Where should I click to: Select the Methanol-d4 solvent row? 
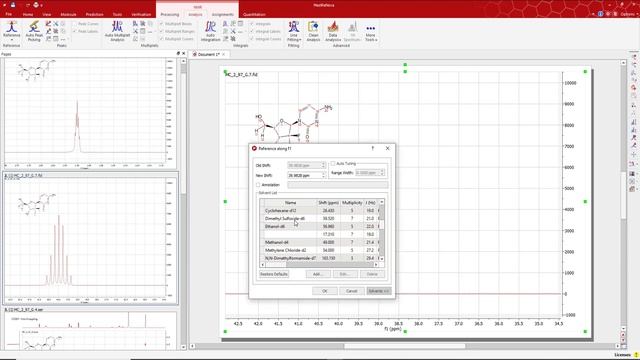point(320,242)
